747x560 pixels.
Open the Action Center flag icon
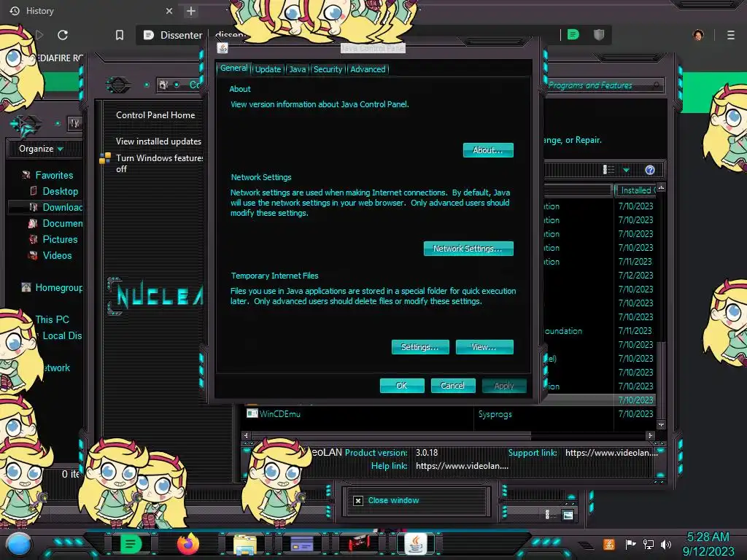630,544
